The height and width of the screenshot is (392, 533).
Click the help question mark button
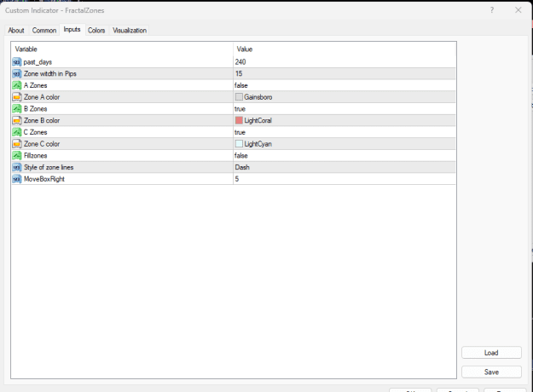coord(492,10)
